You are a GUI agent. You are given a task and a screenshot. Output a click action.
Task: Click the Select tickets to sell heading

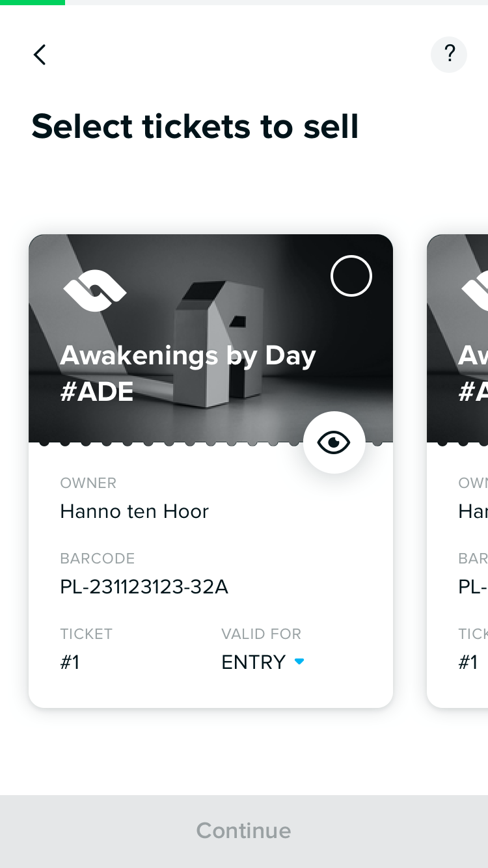point(195,126)
